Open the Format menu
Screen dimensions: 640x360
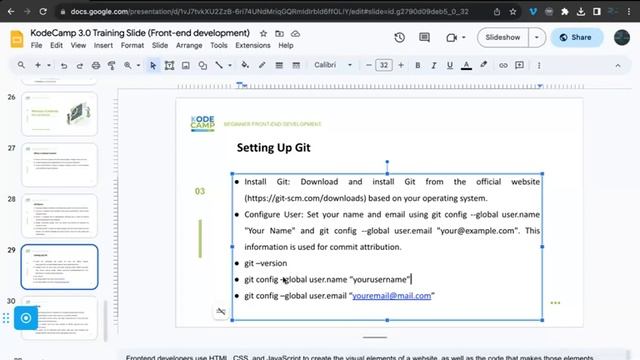click(x=132, y=45)
